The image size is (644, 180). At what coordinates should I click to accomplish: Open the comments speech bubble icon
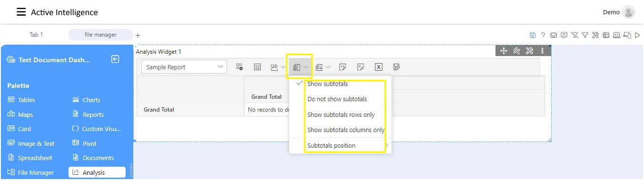click(x=564, y=35)
